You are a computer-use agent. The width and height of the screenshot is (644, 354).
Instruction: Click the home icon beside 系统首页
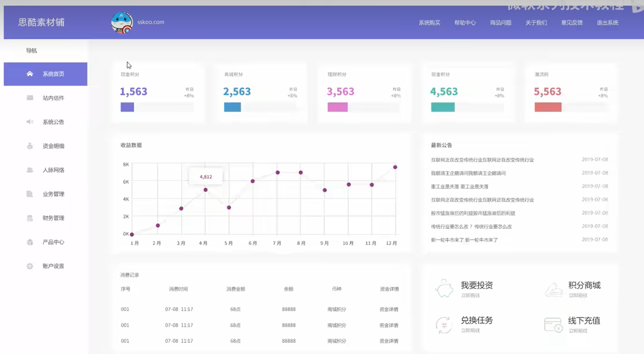click(x=30, y=74)
